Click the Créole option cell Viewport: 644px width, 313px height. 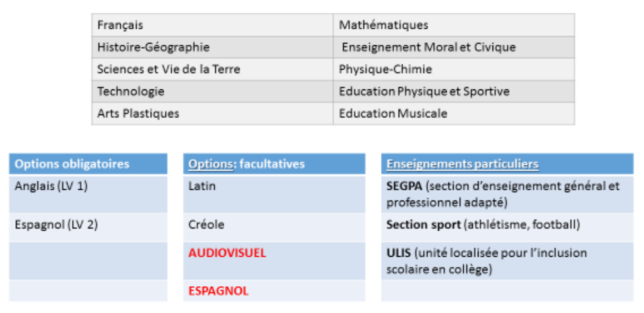pos(206,225)
